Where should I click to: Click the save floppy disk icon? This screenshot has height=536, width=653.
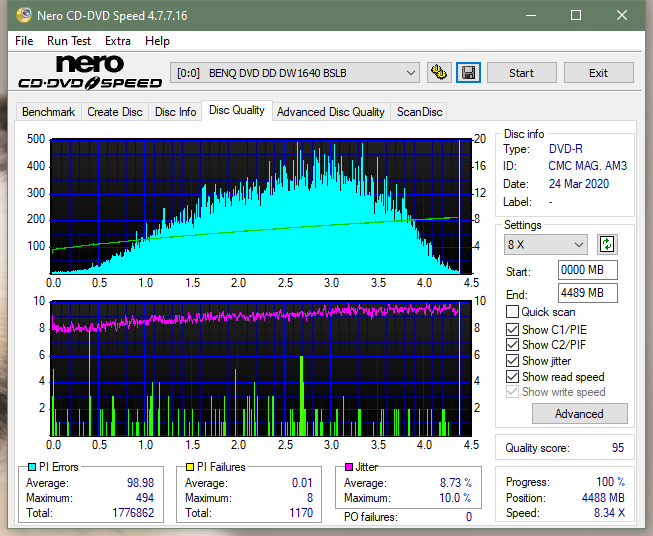point(469,73)
